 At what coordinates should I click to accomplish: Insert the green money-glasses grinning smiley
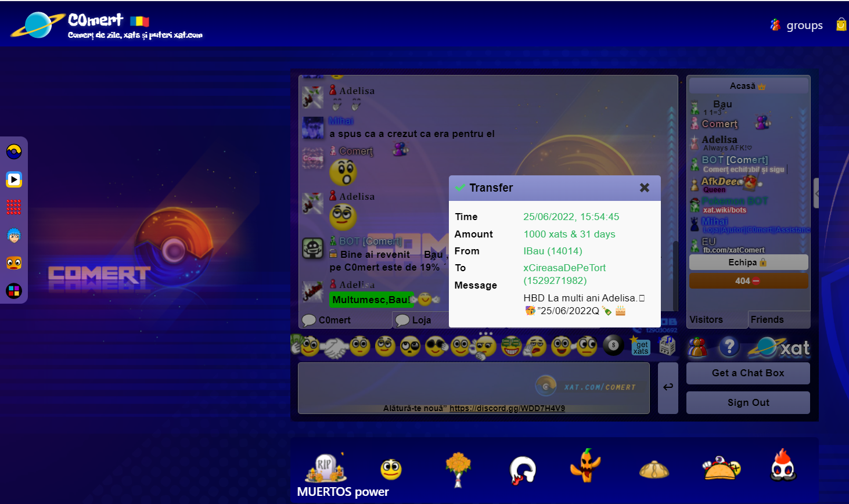pos(511,346)
